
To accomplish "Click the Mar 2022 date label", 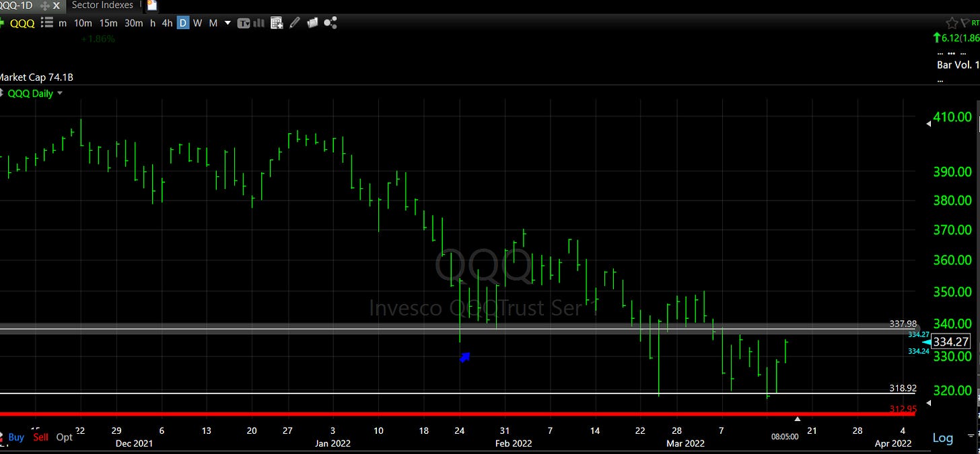I will pyautogui.click(x=685, y=443).
